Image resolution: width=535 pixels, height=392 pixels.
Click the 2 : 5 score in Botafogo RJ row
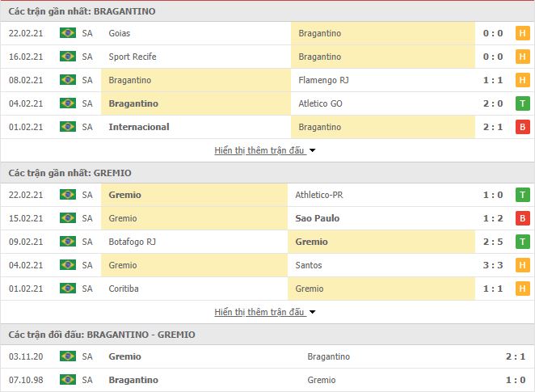click(493, 242)
